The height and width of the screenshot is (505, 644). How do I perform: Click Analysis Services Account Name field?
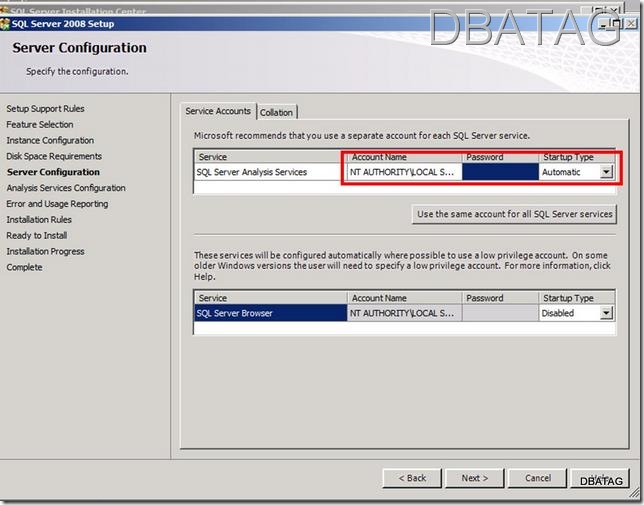pyautogui.click(x=405, y=172)
